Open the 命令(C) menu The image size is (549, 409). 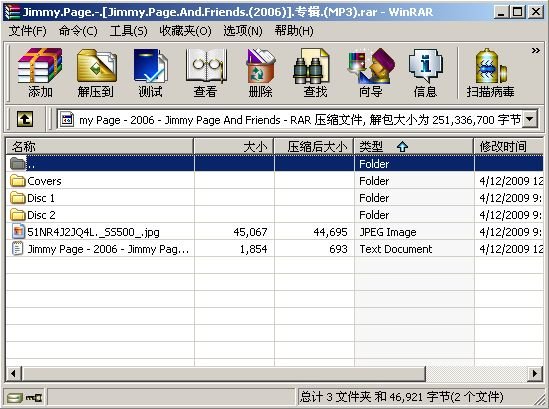point(78,31)
